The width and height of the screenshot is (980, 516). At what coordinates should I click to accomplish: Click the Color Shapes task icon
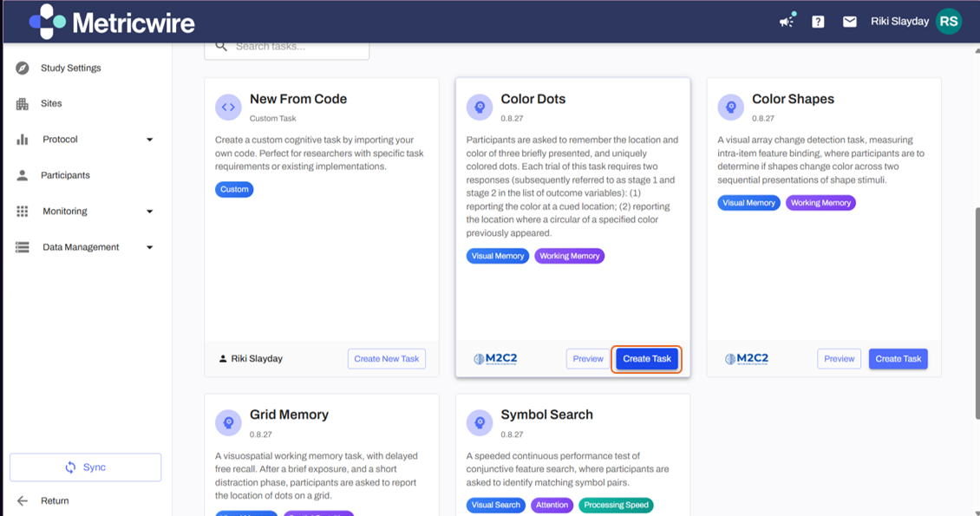(x=730, y=108)
